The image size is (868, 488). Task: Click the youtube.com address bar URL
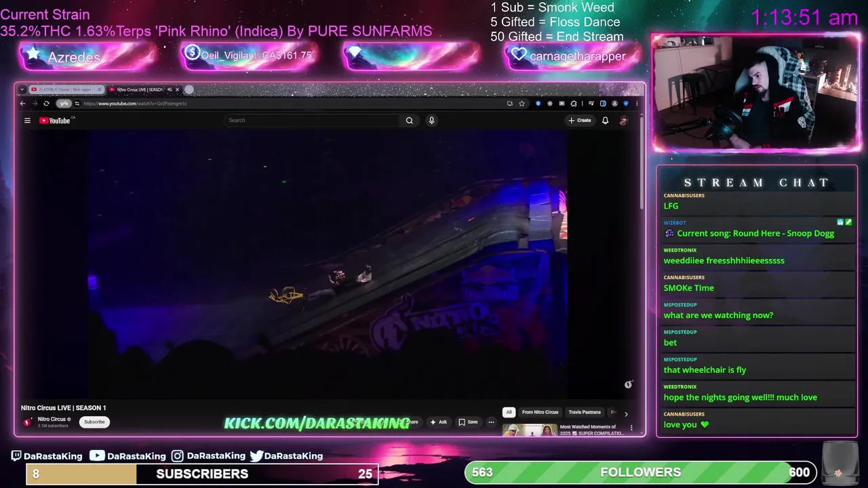(x=135, y=104)
